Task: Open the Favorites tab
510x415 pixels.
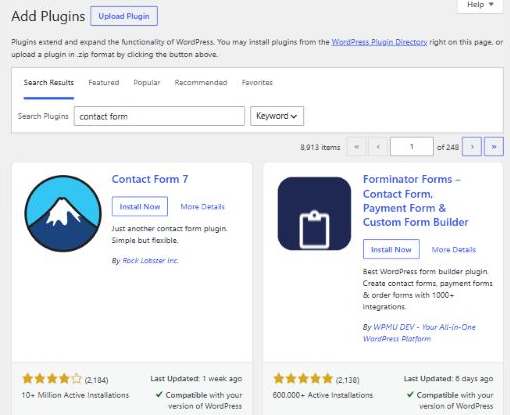Action: coord(257,83)
